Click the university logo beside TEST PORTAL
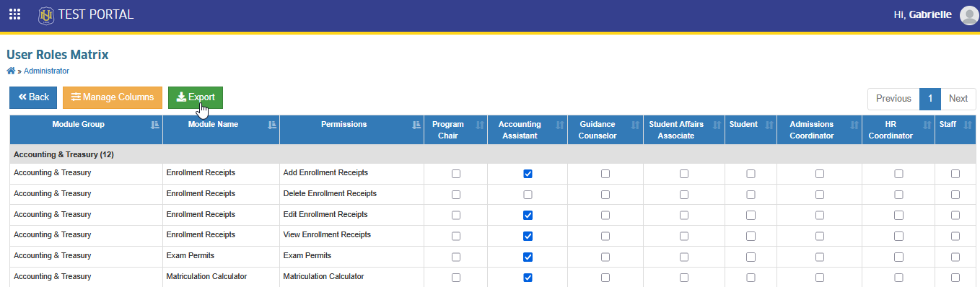Viewport: 980px width, 287px height. (x=46, y=14)
